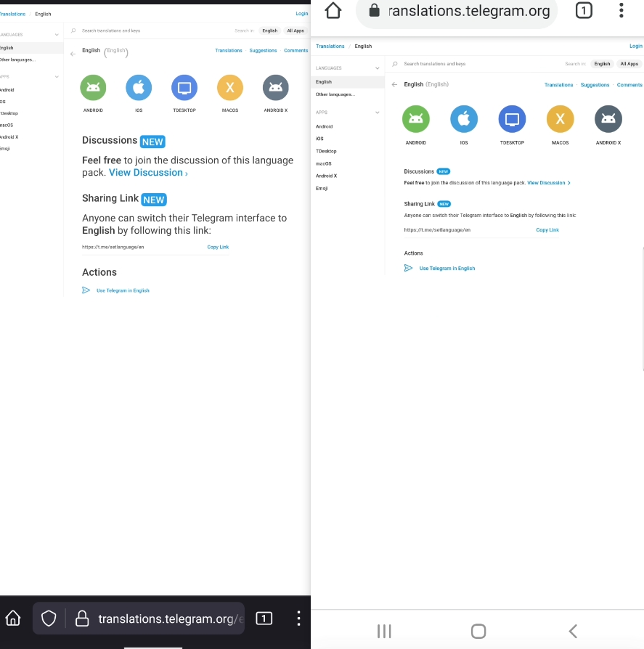Image resolution: width=644 pixels, height=649 pixels.
Task: Choose the TDesktop monitor icon in Chrome page
Action: (512, 119)
